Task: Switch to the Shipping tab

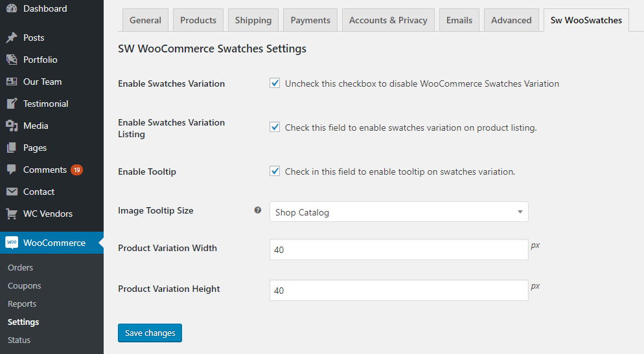Action: (253, 20)
